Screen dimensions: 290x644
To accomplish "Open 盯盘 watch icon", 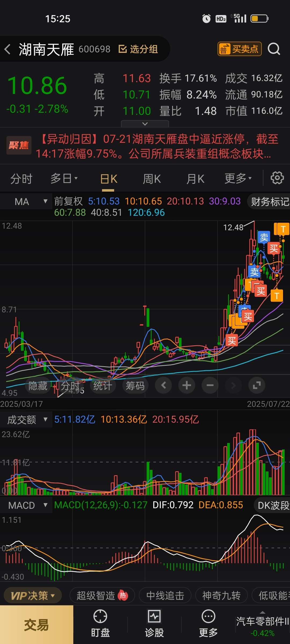I will (100, 624).
